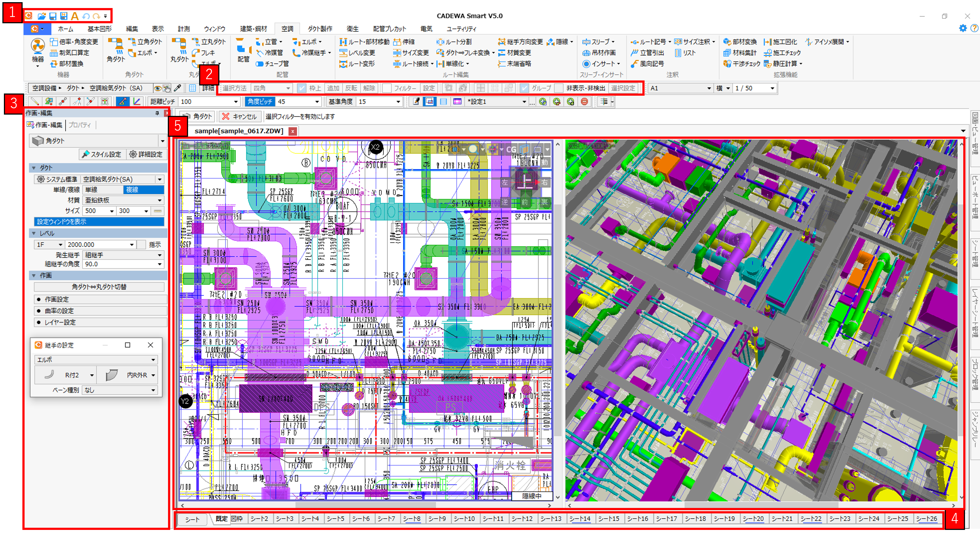Click 角ダクト⇔丸ダクト切替 button

[99, 287]
